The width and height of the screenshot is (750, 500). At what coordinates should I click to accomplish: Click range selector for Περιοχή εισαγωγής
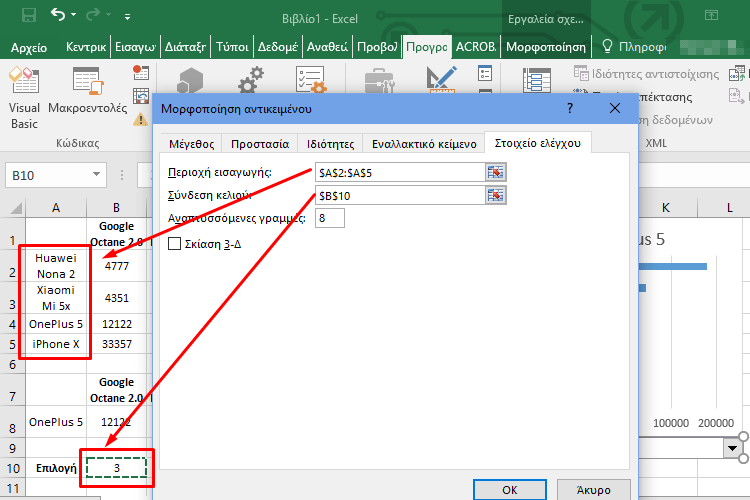[496, 172]
